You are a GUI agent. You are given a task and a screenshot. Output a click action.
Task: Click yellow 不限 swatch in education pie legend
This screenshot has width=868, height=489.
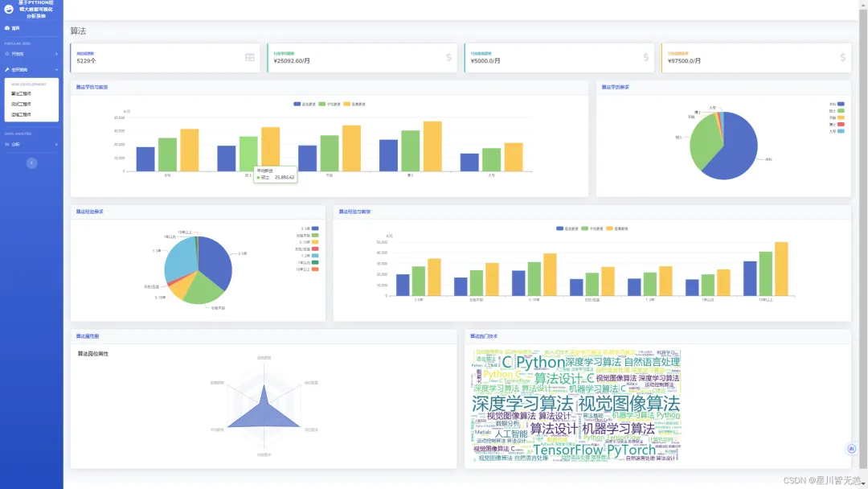click(x=841, y=117)
